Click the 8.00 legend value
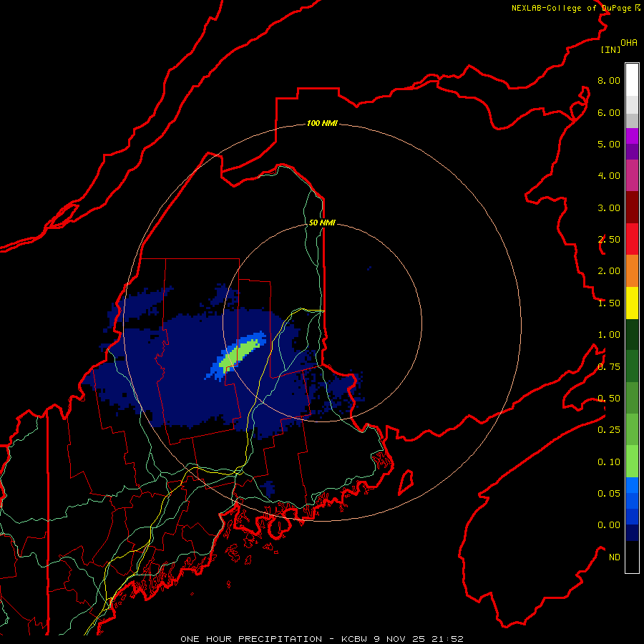 tap(609, 80)
